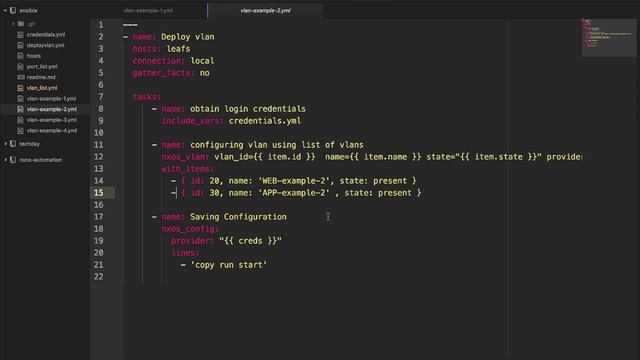
Task: Click the .git folder icon
Action: [21, 24]
